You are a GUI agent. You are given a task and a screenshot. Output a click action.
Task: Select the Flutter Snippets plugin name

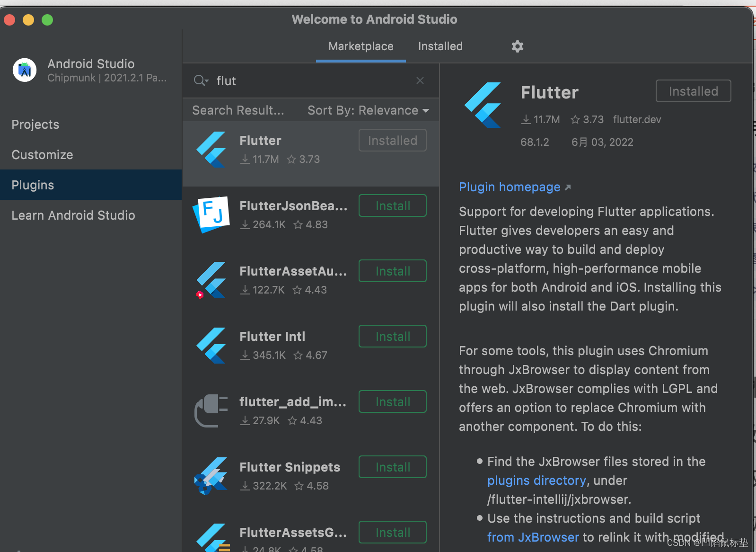point(290,467)
